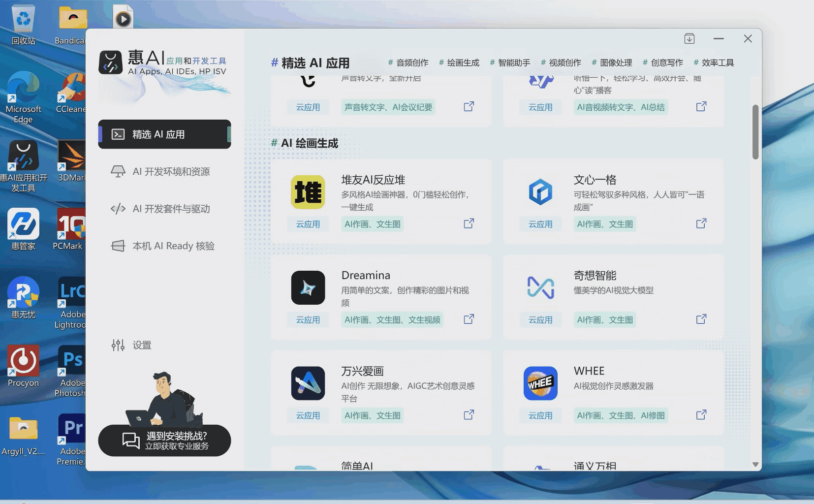Screen dimensions: 814x504
Task: Select 本机 AI Ready 核验 menu item
Action: point(162,246)
